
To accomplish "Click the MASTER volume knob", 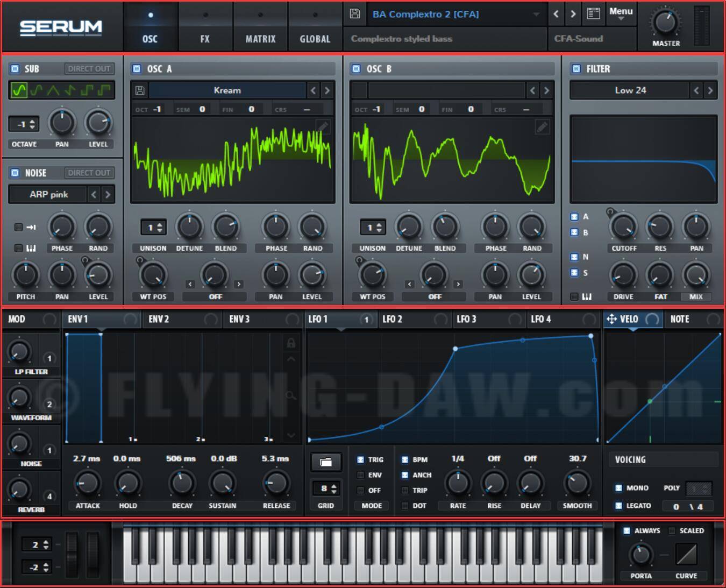I will [665, 23].
